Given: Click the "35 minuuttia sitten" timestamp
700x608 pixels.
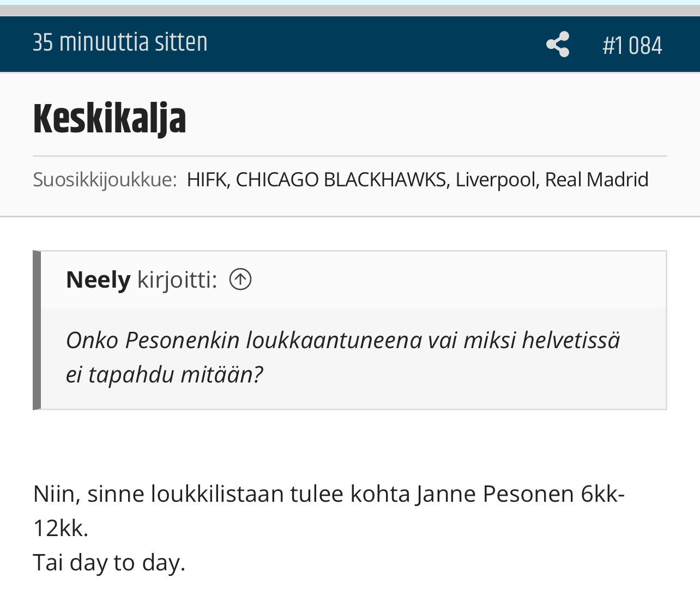Looking at the screenshot, I should [x=120, y=42].
